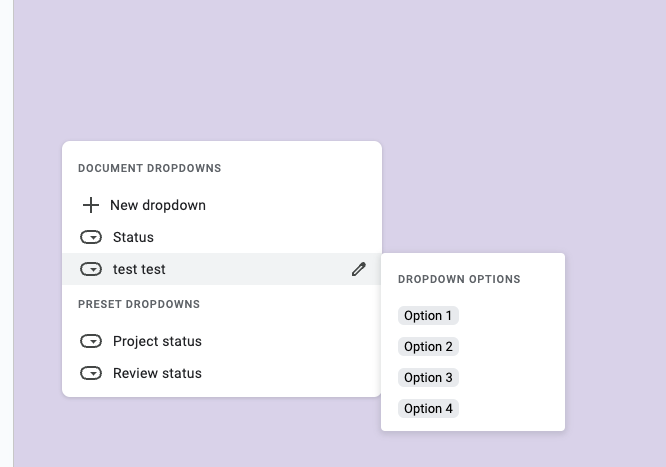Choose the Status document dropdown
The image size is (666, 467).
click(x=133, y=237)
